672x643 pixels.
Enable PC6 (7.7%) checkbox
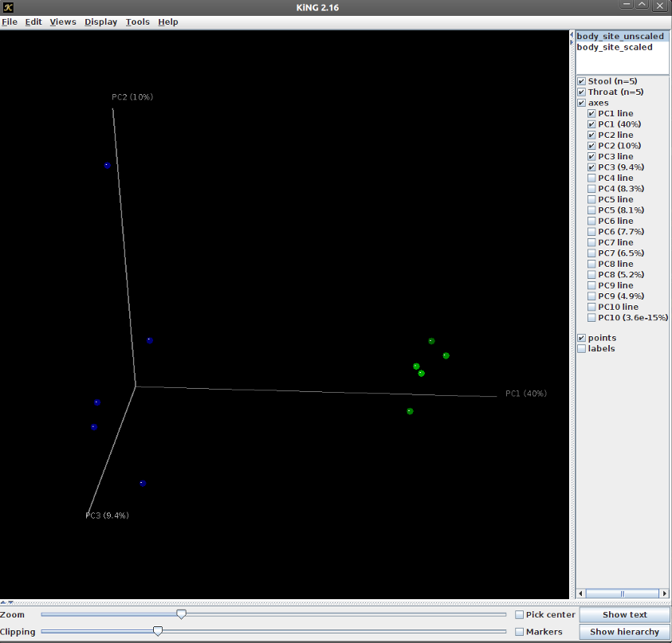point(591,231)
